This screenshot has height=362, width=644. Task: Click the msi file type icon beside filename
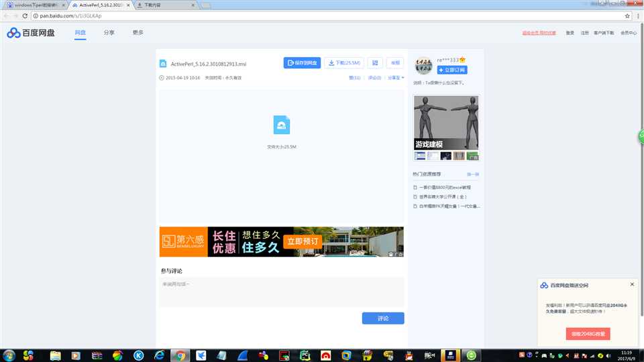tap(163, 64)
